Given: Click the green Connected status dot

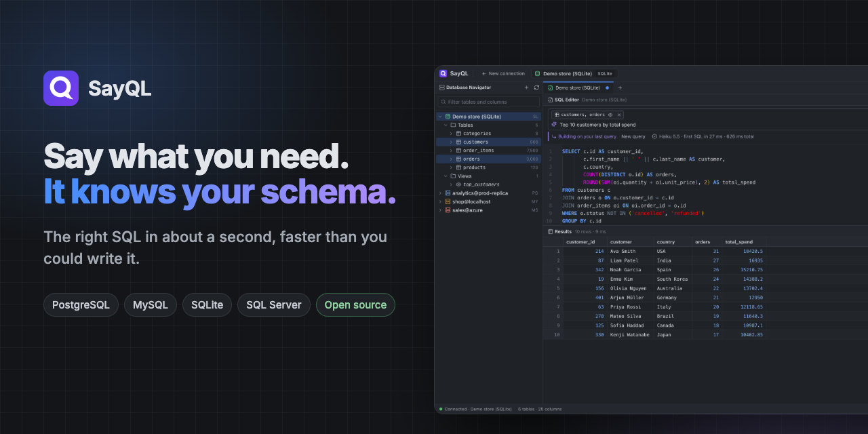Looking at the screenshot, I should (x=441, y=409).
